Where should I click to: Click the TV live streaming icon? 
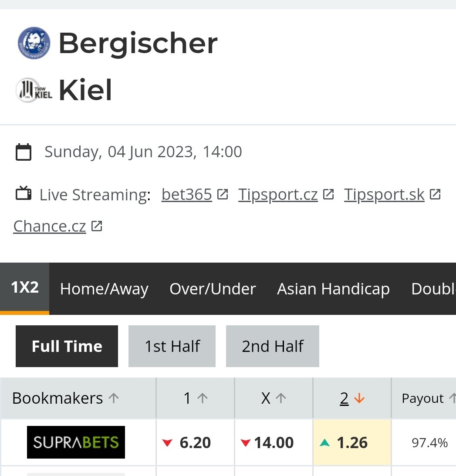point(24,193)
